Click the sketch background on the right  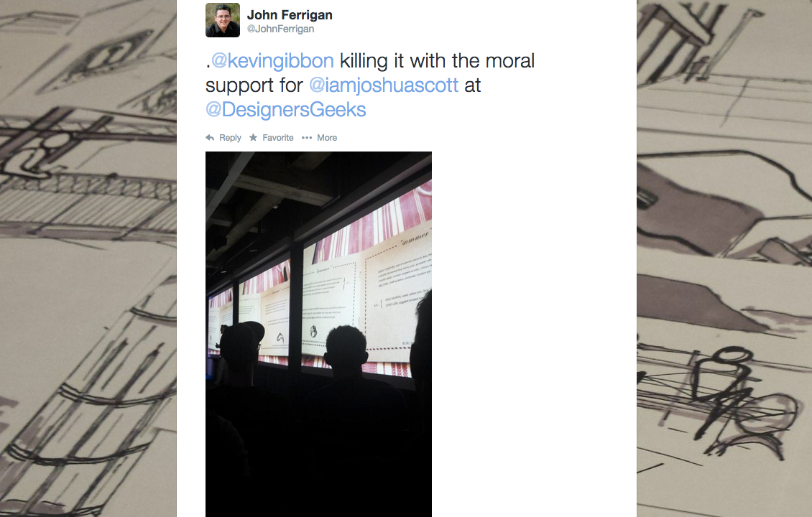coord(724,258)
